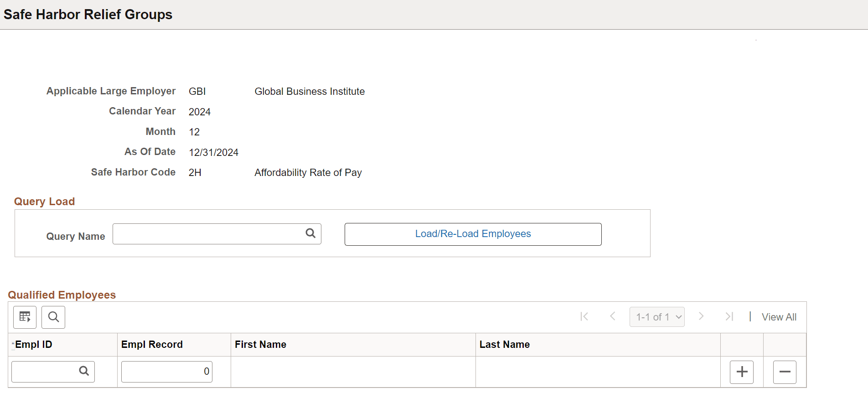
Task: Go to next row arrow
Action: point(701,316)
